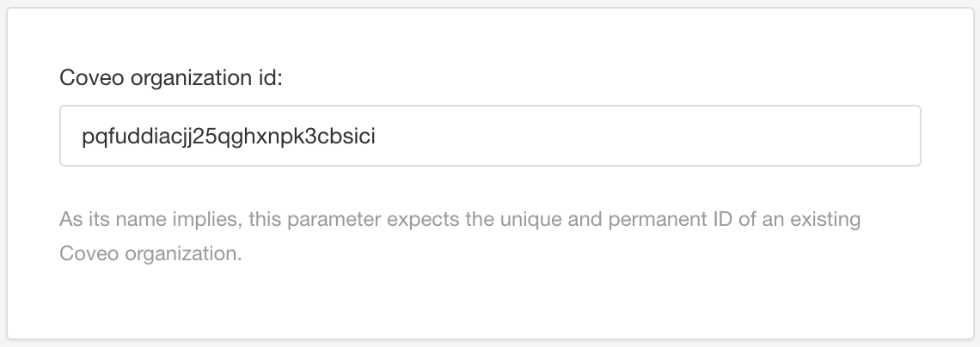
Task: Click blank card area above the label
Action: click(490, 36)
